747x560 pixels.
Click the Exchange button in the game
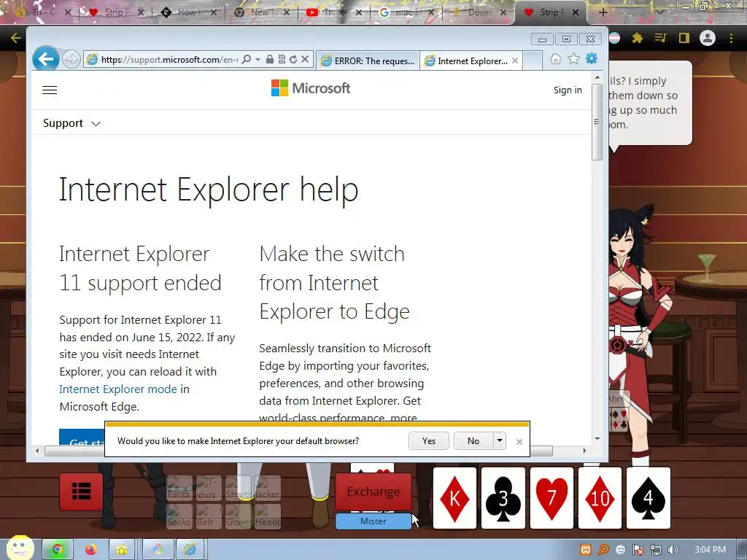(x=373, y=491)
